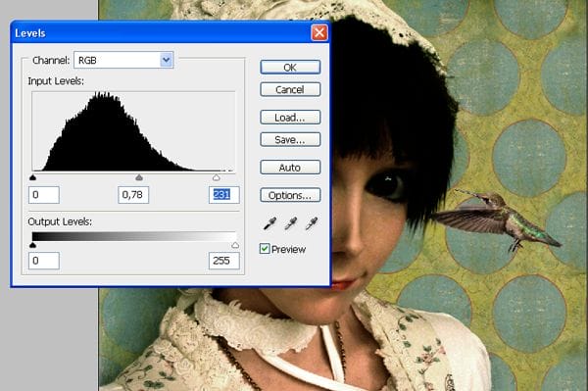The width and height of the screenshot is (588, 391).
Task: Close the Levels dialog
Action: (x=319, y=33)
